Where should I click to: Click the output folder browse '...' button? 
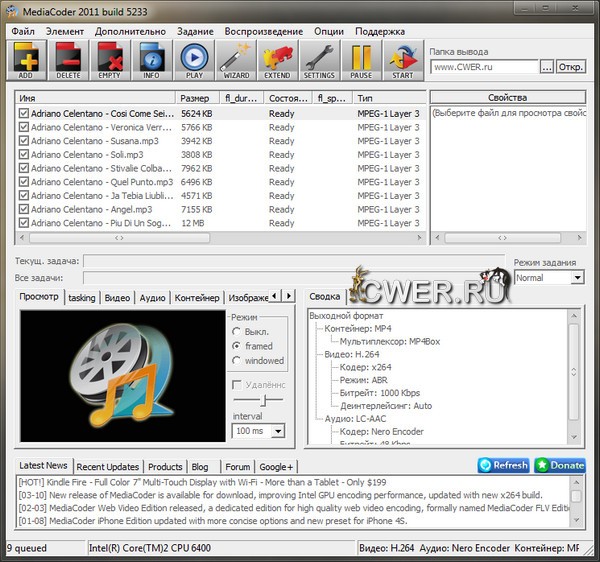pos(547,67)
